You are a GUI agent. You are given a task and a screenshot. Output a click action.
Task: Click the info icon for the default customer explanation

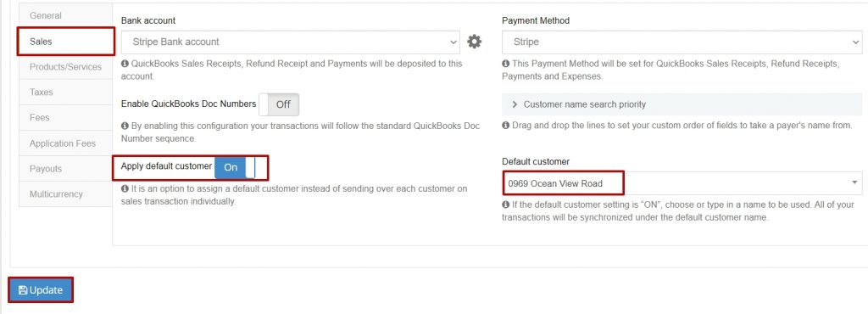pyautogui.click(x=125, y=189)
